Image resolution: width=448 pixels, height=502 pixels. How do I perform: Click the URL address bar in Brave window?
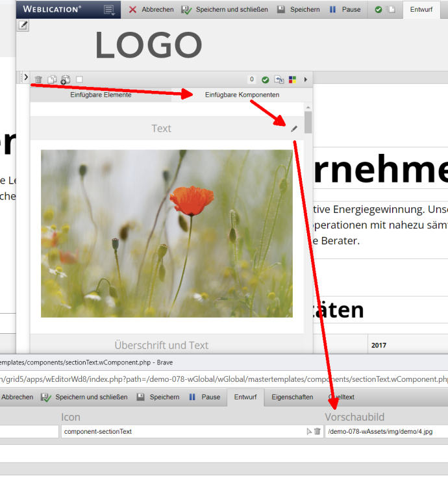coord(224,379)
